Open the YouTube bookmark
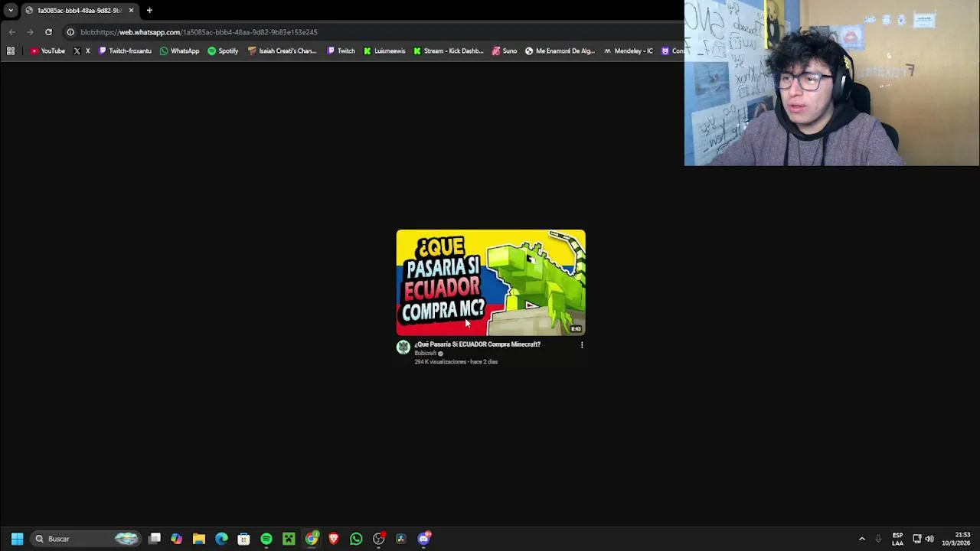Viewport: 980px width, 551px height. pos(47,51)
